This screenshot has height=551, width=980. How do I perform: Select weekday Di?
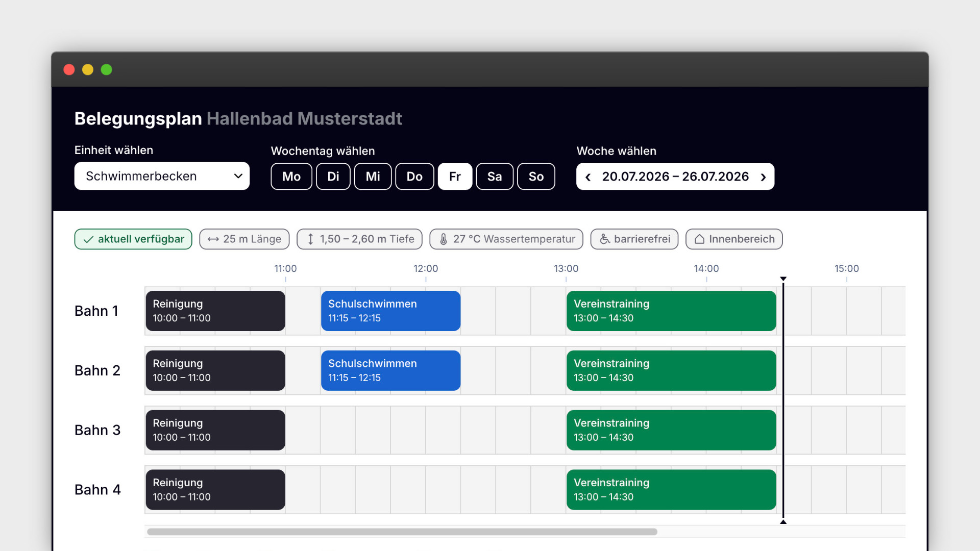coord(333,177)
